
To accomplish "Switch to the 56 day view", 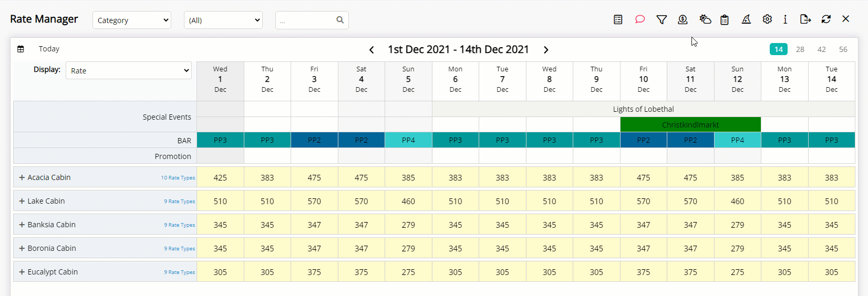I will pos(843,49).
